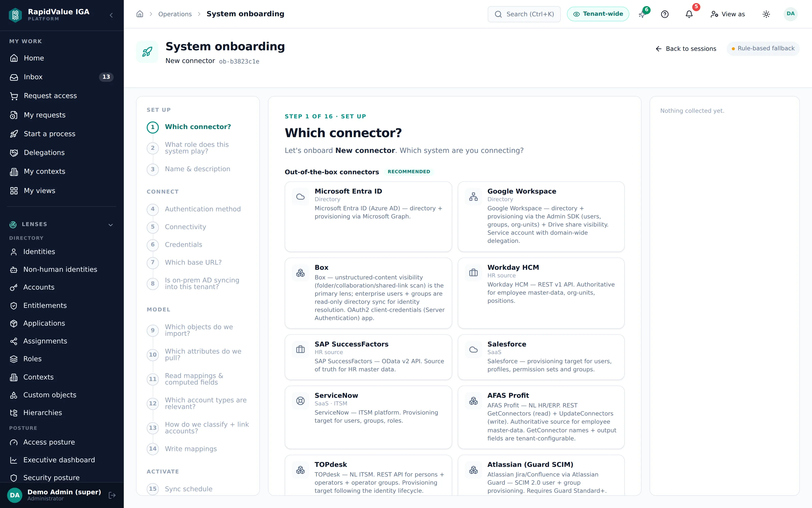This screenshot has width=812, height=508.
Task: Open the sparkle assistant icon with badge 6
Action: [642, 14]
